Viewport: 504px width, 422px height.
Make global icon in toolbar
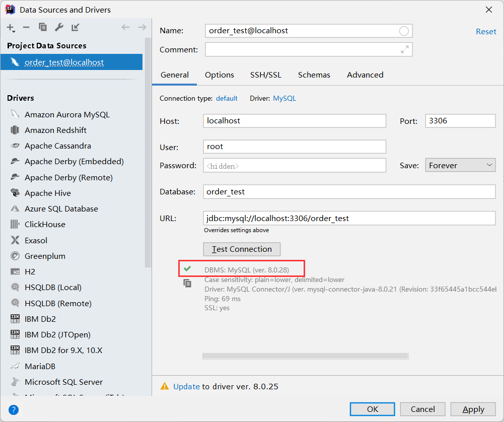point(75,27)
